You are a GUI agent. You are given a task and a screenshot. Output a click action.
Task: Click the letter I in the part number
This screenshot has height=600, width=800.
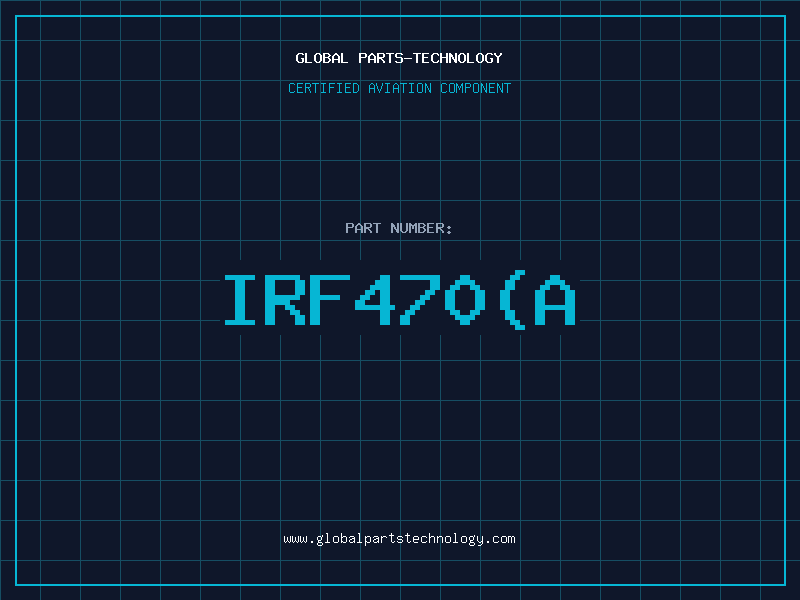pyautogui.click(x=240, y=300)
